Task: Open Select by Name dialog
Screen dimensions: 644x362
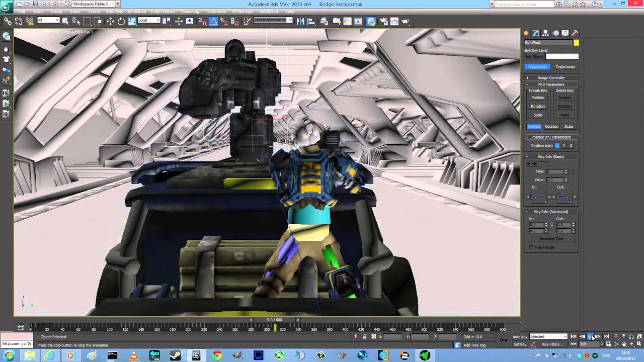Action: (x=76, y=21)
